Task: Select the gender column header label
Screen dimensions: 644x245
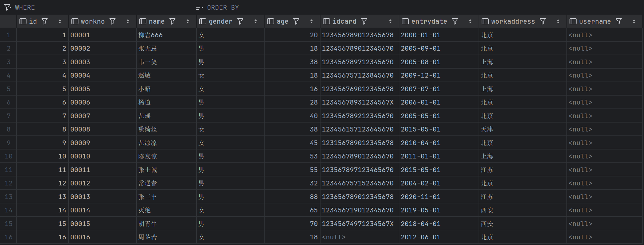Action: coord(220,21)
